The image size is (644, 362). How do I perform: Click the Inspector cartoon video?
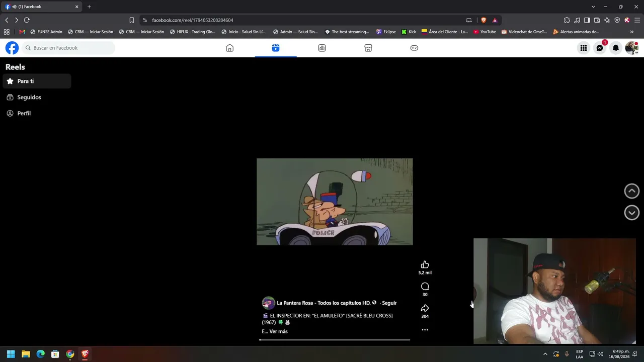point(335,202)
